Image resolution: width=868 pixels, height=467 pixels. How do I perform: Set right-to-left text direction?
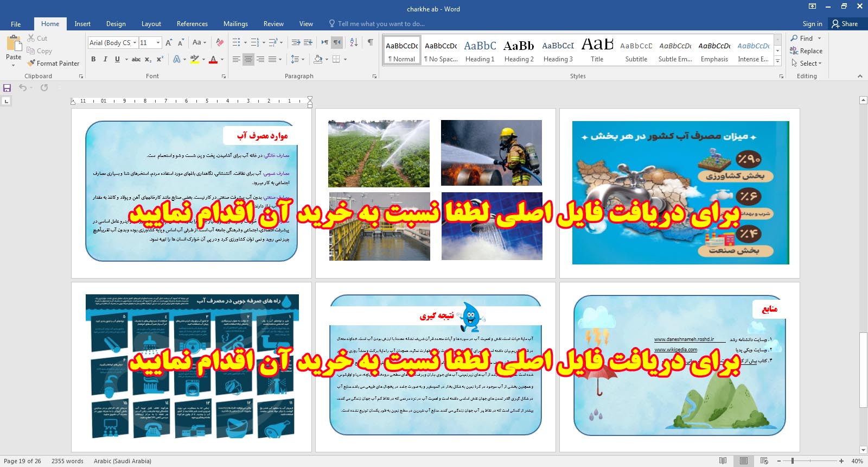click(337, 42)
